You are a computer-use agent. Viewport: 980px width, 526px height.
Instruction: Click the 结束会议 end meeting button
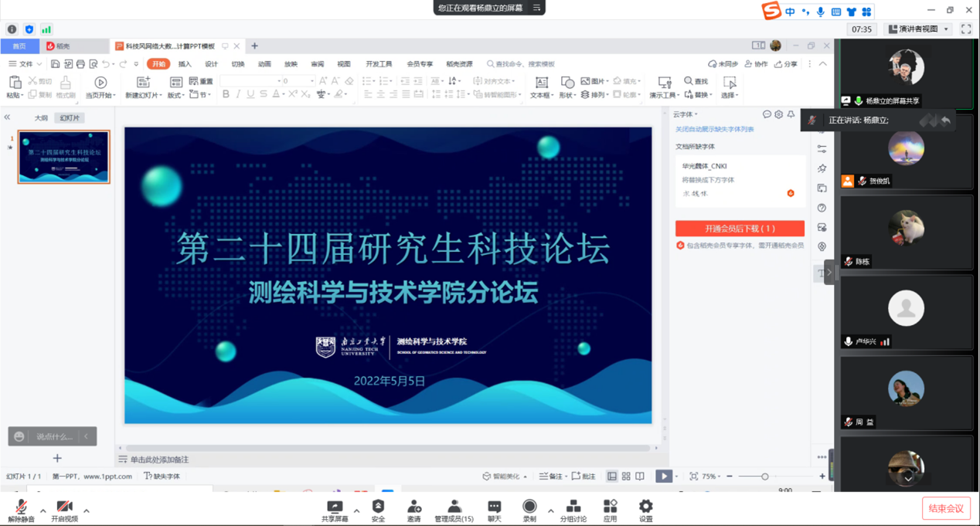pyautogui.click(x=946, y=508)
